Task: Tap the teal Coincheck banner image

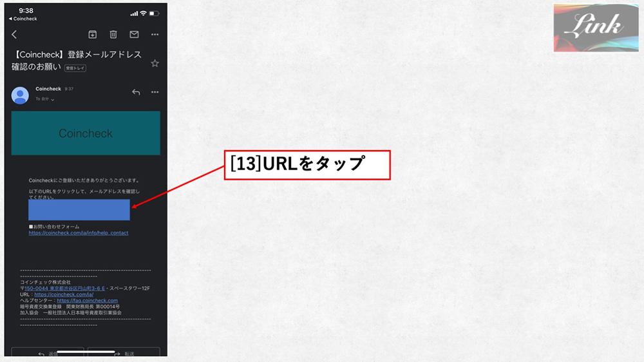Action: 86,133
